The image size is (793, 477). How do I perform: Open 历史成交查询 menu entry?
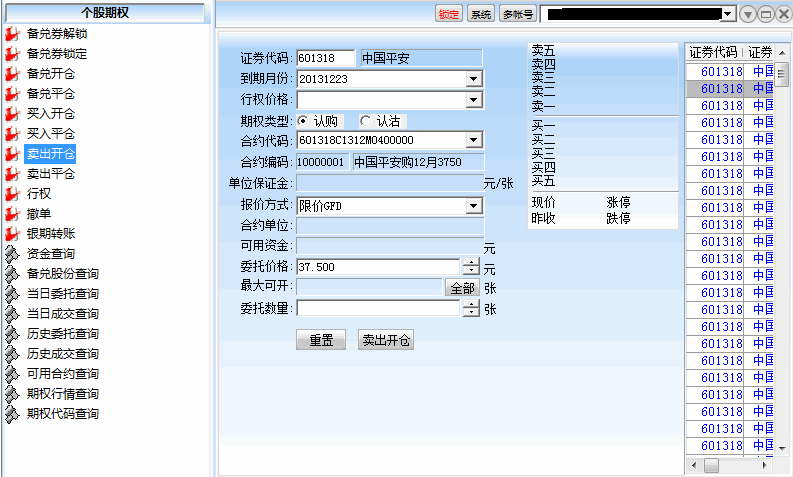click(63, 354)
